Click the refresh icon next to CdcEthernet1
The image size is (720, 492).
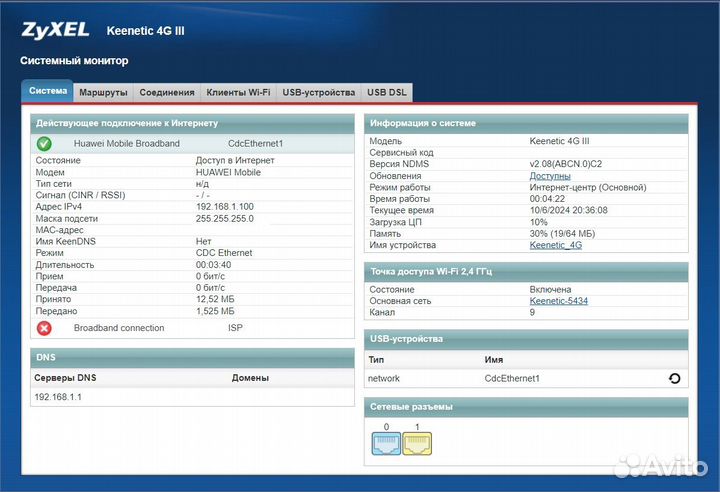click(x=674, y=379)
